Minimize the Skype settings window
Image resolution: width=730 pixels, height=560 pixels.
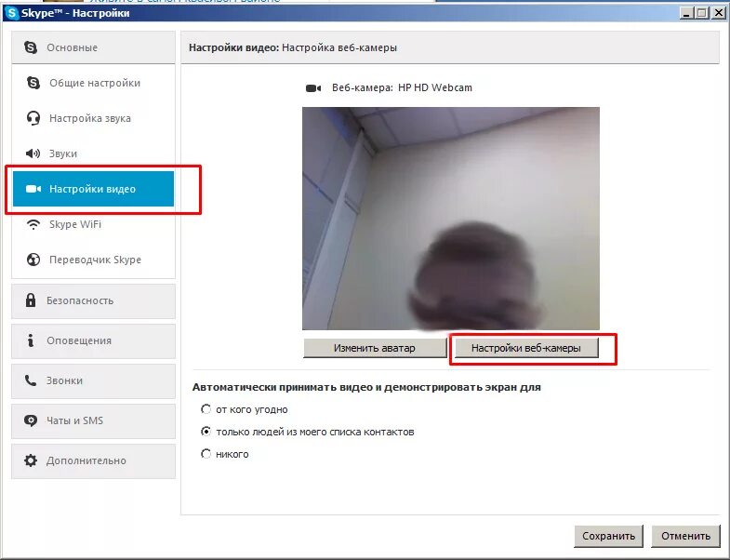coord(686,13)
